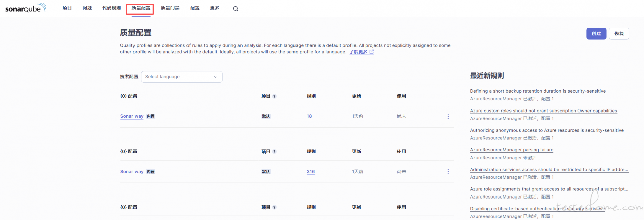Click the 316 rules count link

(311, 172)
